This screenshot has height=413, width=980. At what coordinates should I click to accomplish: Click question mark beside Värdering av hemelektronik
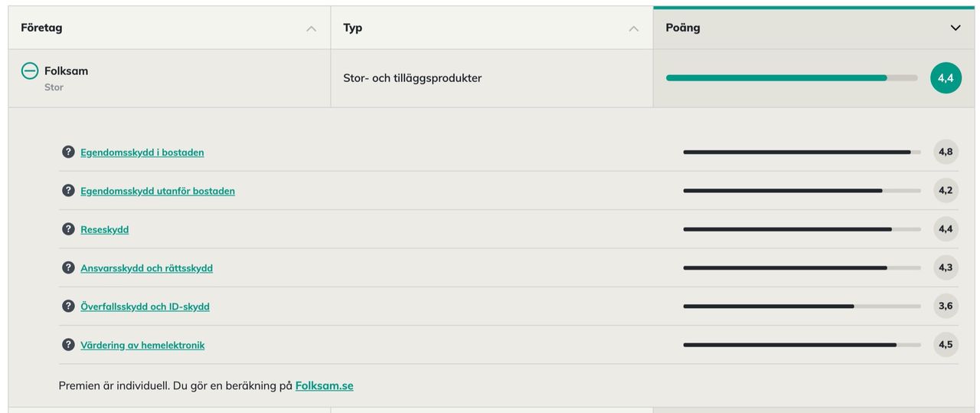pyautogui.click(x=68, y=345)
